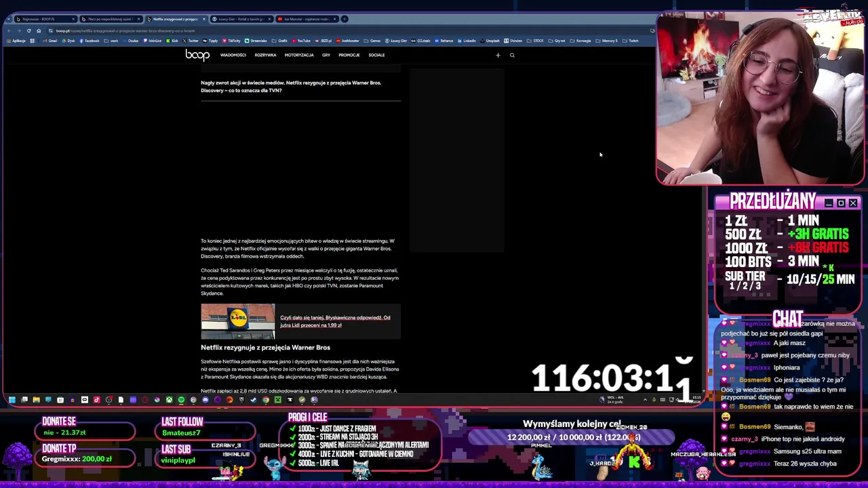Expand the STOCK bookmark folder
This screenshot has width=868, height=488.
(536, 41)
